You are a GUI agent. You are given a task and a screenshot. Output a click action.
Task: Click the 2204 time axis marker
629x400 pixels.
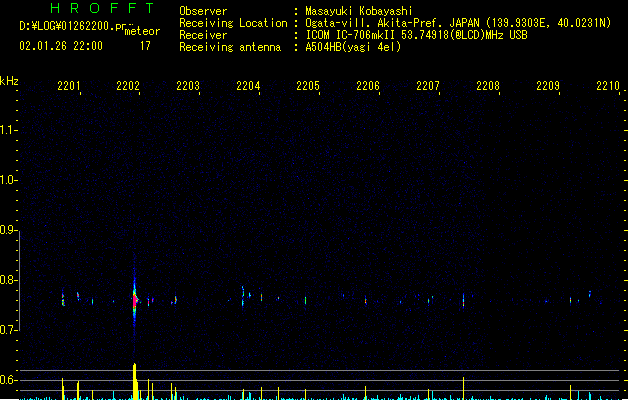coord(248,86)
